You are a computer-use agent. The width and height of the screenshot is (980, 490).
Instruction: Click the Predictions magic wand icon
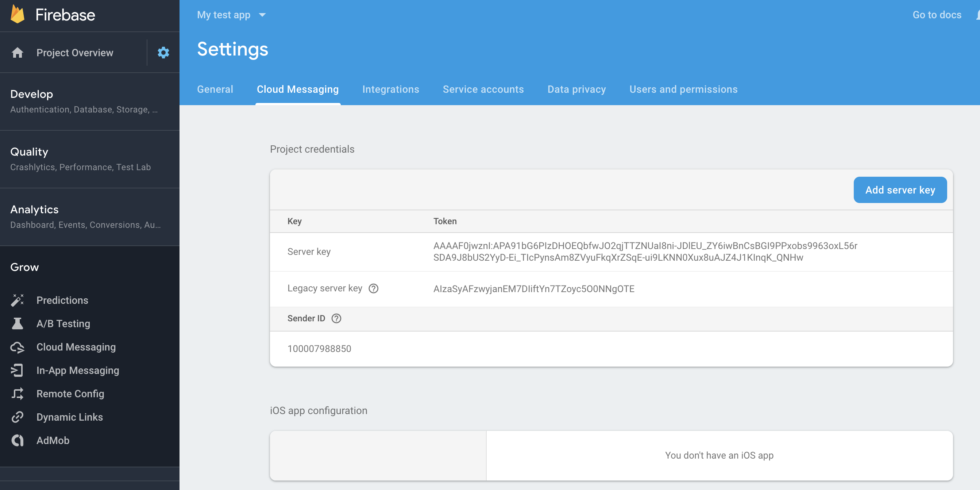18,300
